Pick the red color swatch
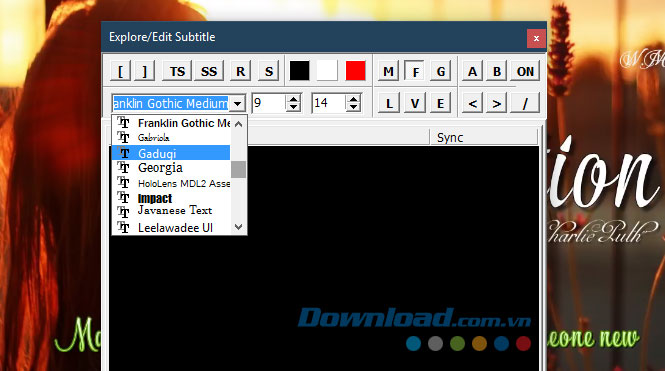This screenshot has height=371, width=665. click(355, 70)
